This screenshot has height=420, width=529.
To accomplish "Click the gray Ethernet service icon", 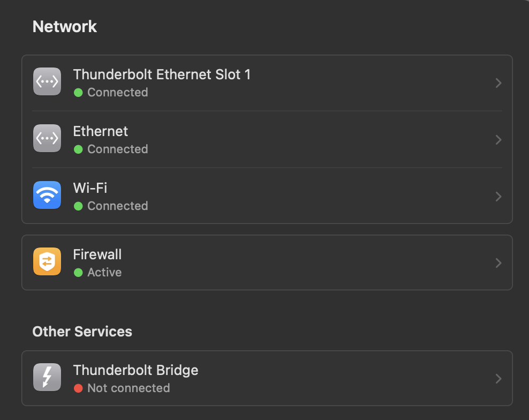I will pyautogui.click(x=47, y=138).
